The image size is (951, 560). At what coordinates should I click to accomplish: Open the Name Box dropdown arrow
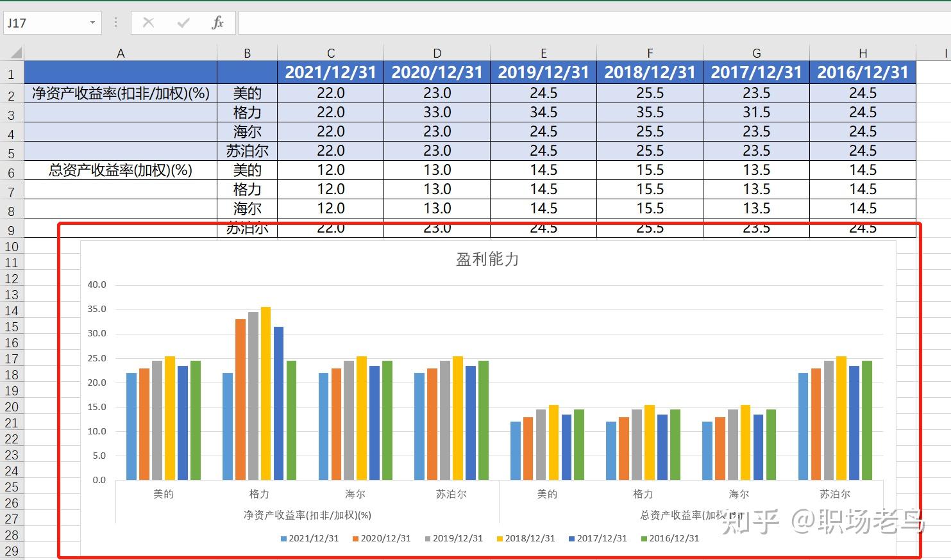[92, 22]
